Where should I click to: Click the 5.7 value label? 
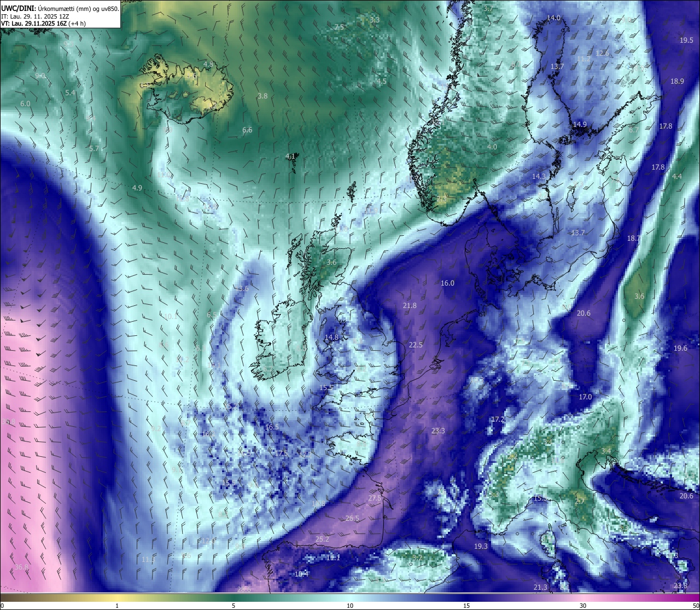(x=94, y=148)
